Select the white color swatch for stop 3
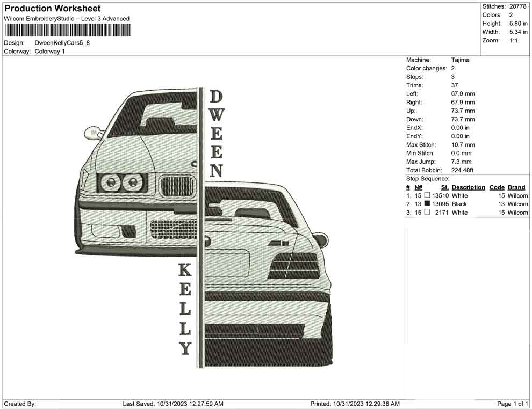 [x=427, y=212]
